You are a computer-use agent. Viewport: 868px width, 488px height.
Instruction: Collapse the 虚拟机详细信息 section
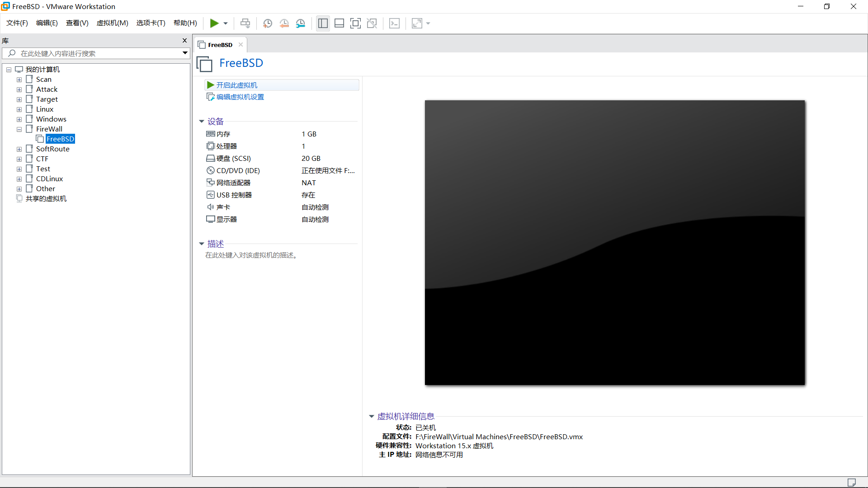click(372, 416)
